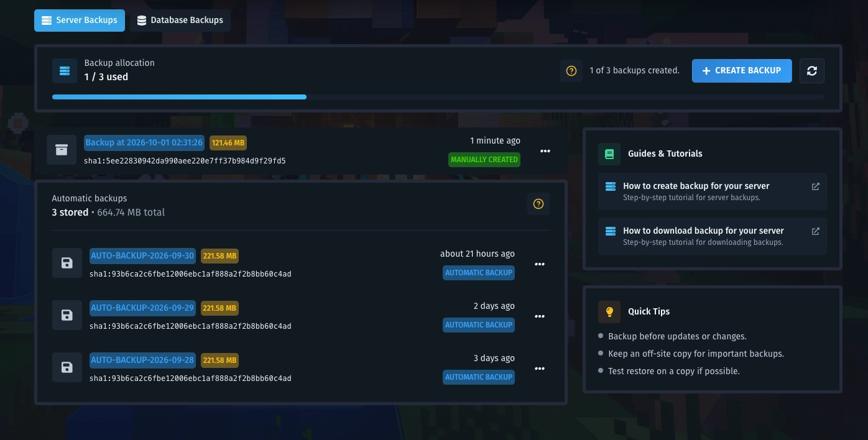Open the AUTO-BACKUP-2026-09-29 link
This screenshot has width=868, height=440.
(x=143, y=308)
